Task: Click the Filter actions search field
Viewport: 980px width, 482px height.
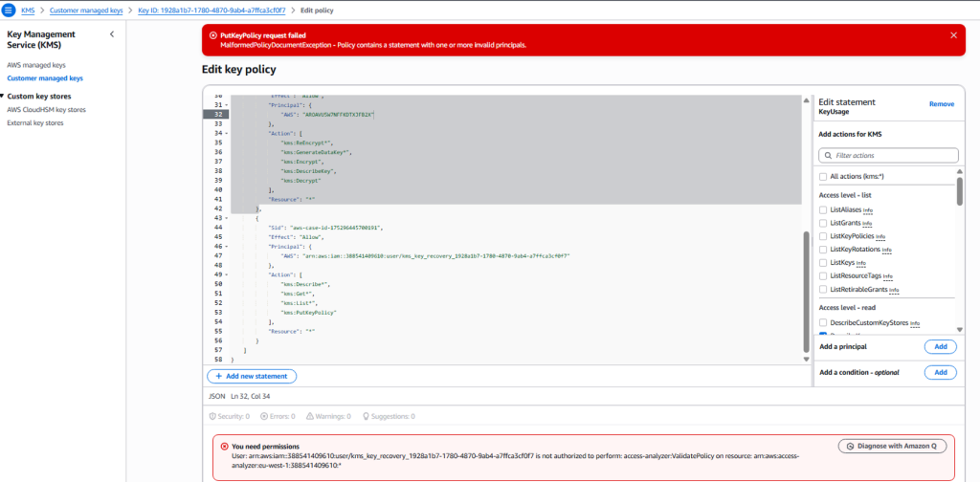Action: (888, 155)
